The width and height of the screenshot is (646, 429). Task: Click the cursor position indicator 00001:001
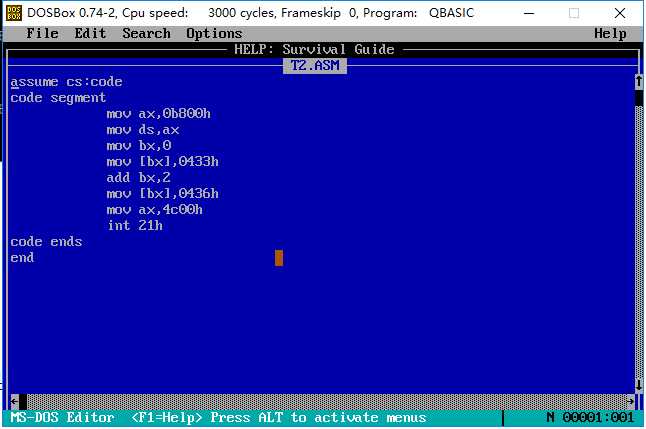[598, 417]
